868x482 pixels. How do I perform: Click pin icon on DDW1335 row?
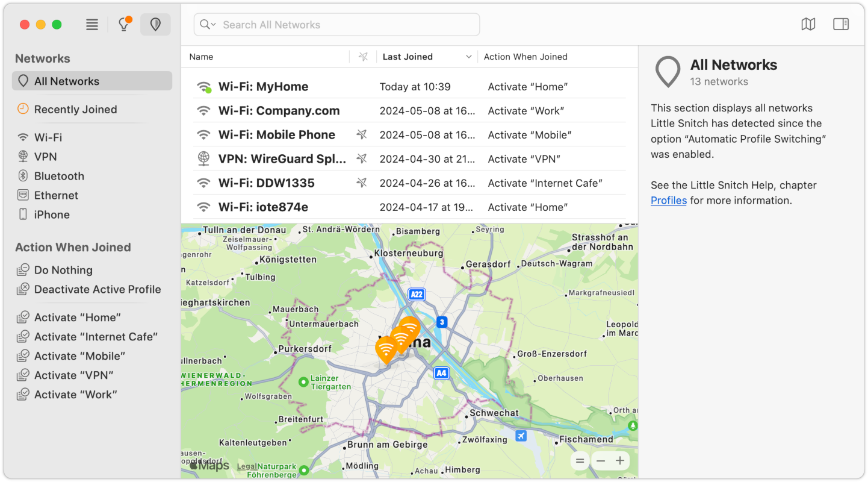(x=362, y=183)
